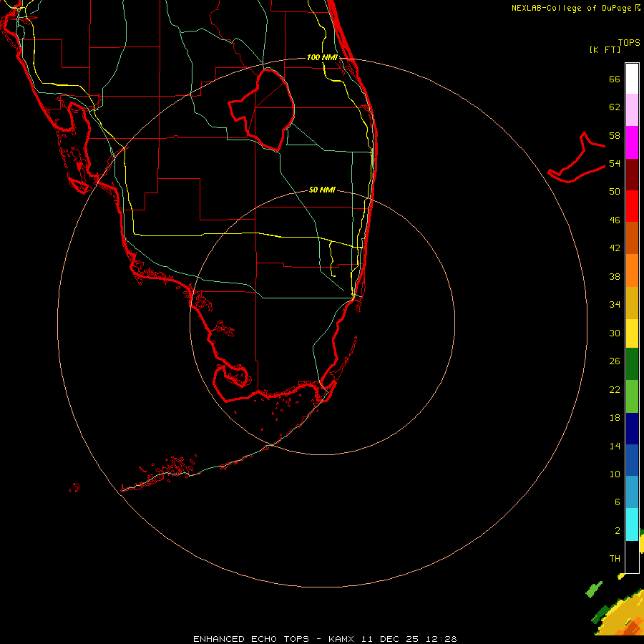Select the dark green legend swatch
644x644 pixels.
(x=632, y=364)
